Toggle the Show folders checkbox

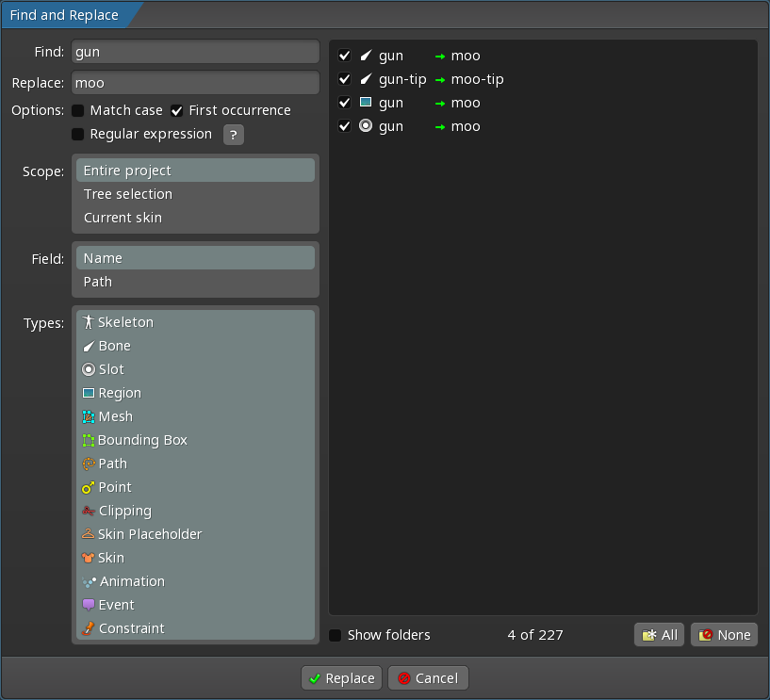pos(336,635)
